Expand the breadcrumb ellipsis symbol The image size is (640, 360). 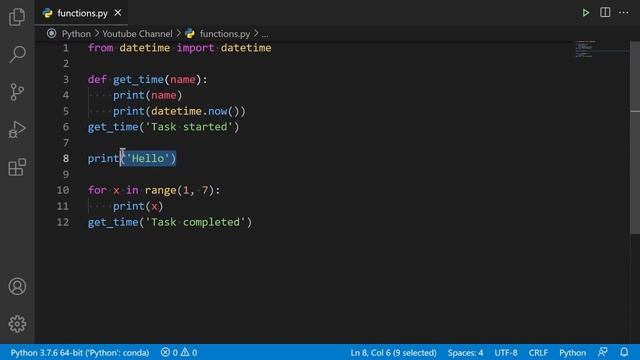265,34
